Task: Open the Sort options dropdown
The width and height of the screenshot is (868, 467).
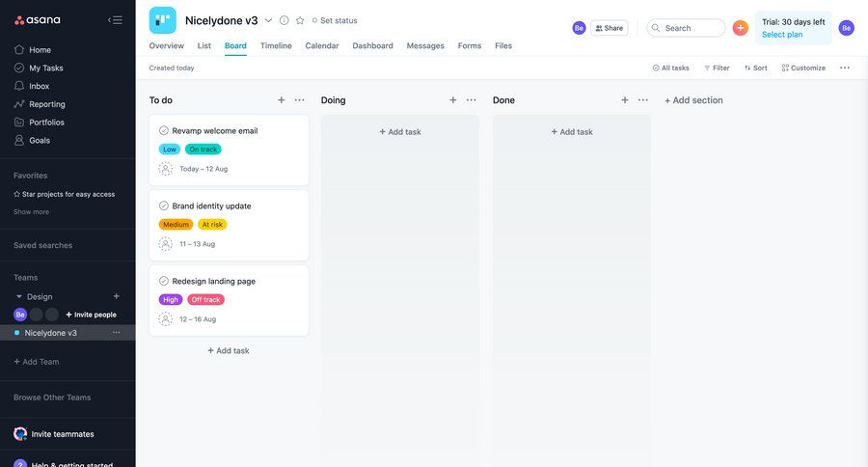Action: (x=755, y=68)
